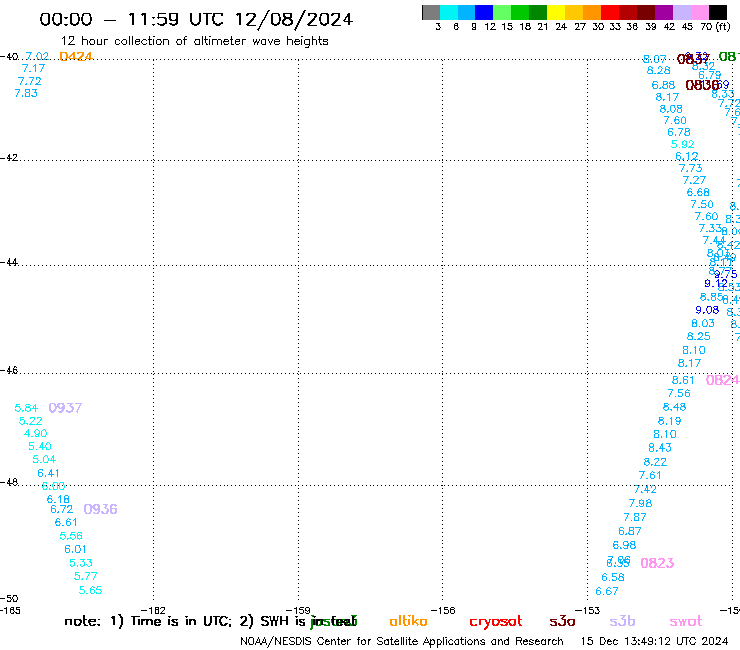Select wave height value '7.17'
740x650 pixels.
click(33, 68)
